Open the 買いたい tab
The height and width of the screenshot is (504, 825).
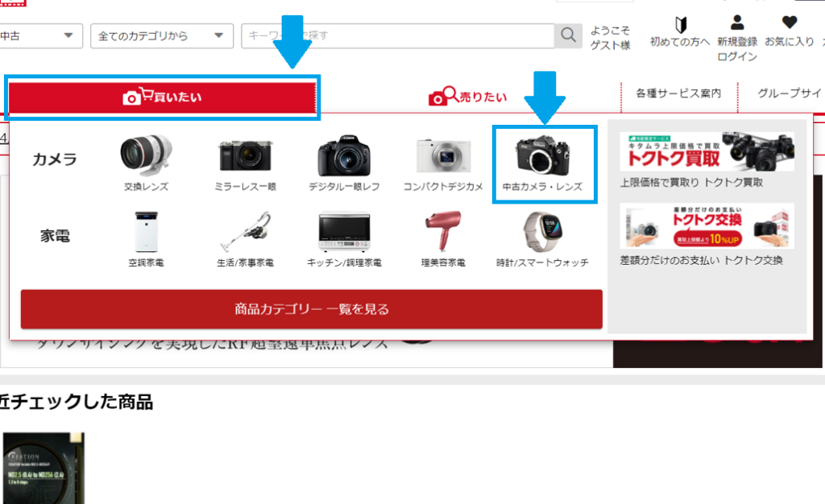(162, 97)
